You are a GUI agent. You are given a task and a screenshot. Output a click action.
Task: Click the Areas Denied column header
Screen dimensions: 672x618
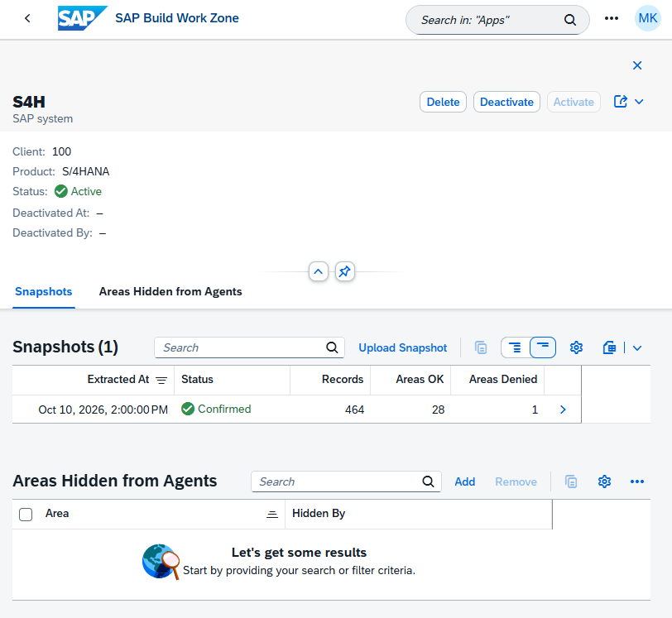coord(497,379)
